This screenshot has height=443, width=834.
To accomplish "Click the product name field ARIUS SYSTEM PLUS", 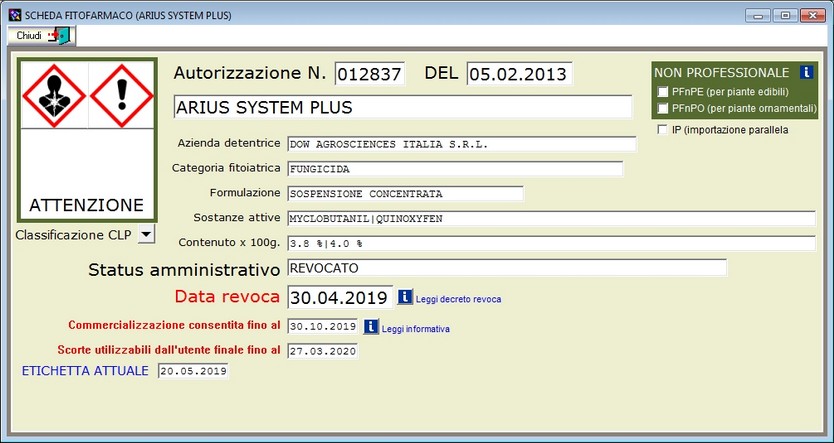I will 403,107.
